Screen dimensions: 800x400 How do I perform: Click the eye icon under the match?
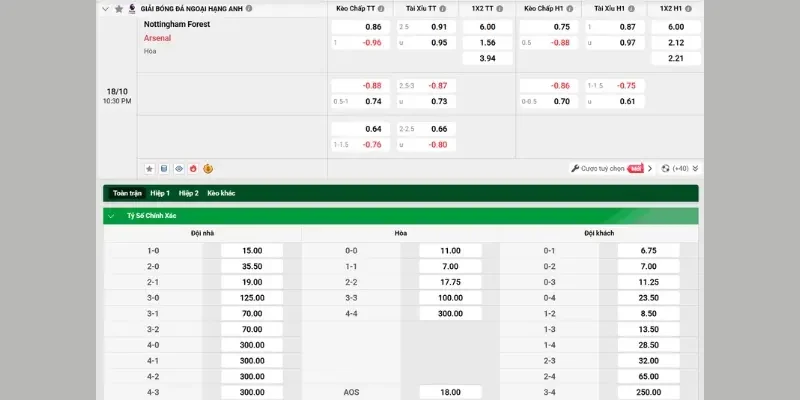pyautogui.click(x=179, y=169)
